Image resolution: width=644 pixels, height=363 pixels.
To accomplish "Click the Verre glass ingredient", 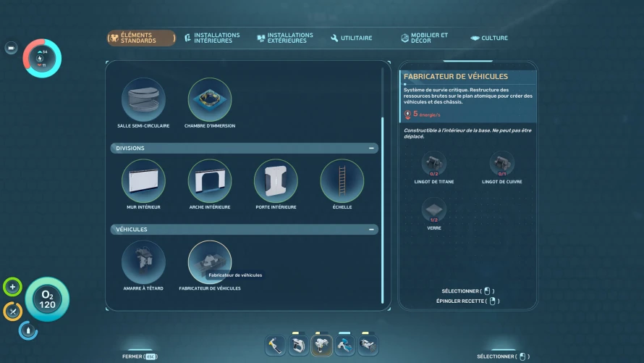I will click(x=433, y=210).
